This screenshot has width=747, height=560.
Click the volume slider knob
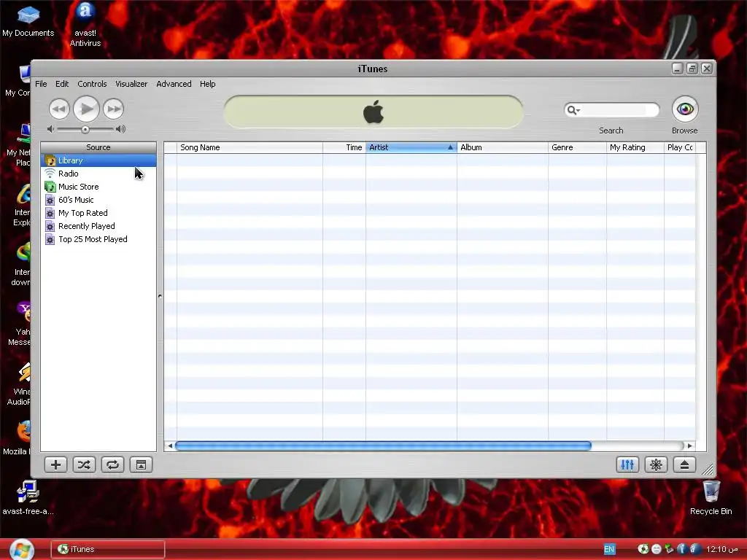[85, 130]
